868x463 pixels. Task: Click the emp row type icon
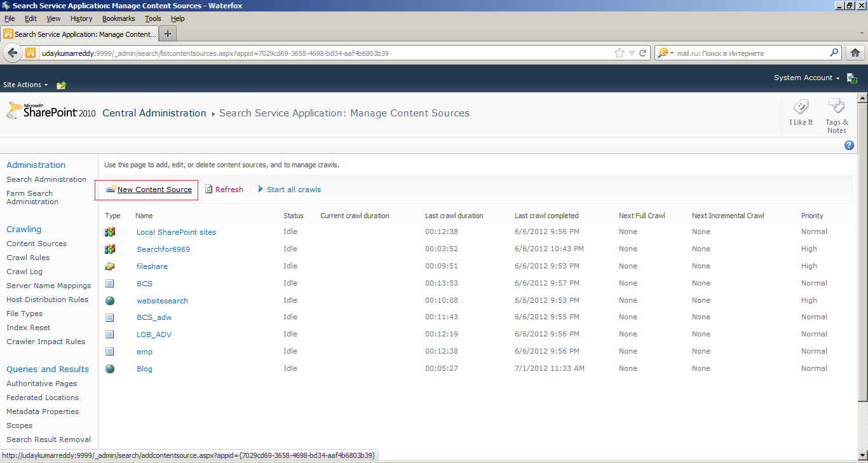coord(110,351)
